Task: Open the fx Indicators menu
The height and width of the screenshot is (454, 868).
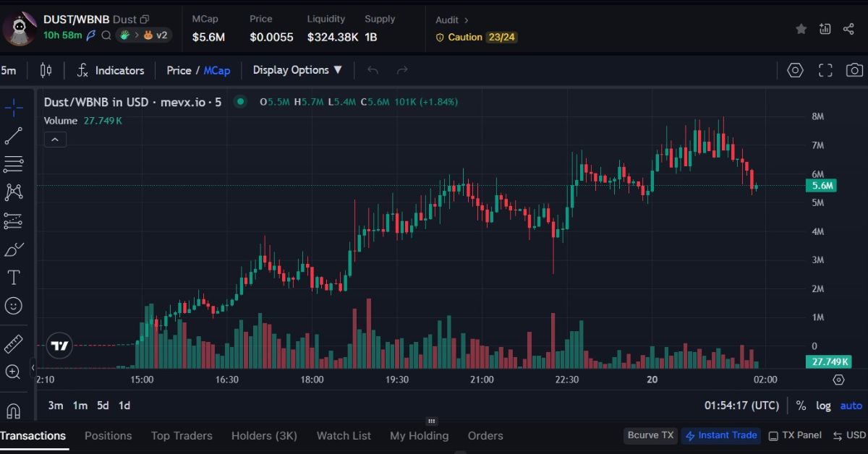Action: click(111, 70)
